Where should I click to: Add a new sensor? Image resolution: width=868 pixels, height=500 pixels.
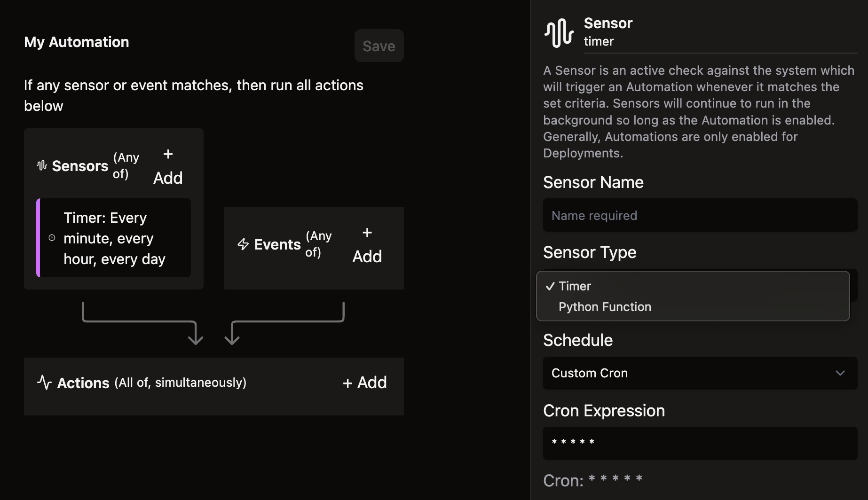click(168, 167)
